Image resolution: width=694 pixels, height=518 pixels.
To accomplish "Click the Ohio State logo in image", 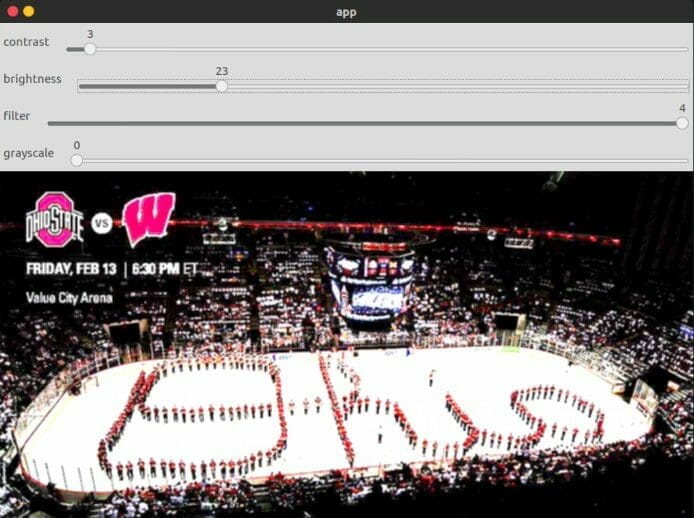I will coord(55,219).
